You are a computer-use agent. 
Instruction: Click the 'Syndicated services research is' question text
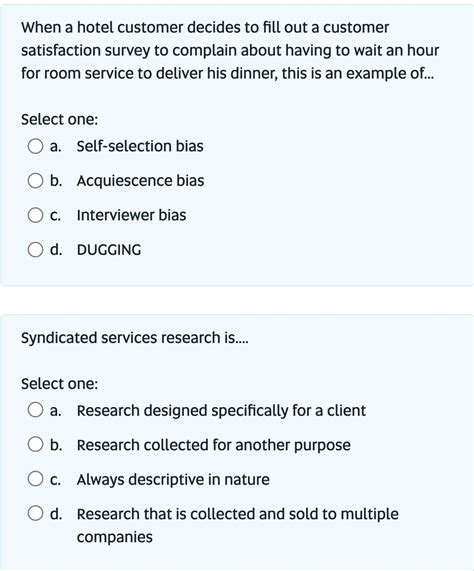coord(135,338)
